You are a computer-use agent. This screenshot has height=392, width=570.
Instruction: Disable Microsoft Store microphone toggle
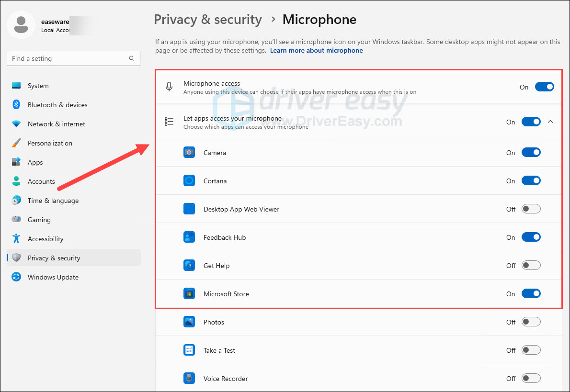[531, 293]
